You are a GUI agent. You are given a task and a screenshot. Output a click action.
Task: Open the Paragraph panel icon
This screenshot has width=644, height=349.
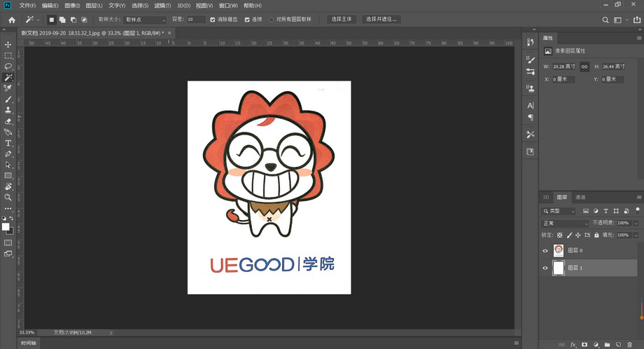530,118
